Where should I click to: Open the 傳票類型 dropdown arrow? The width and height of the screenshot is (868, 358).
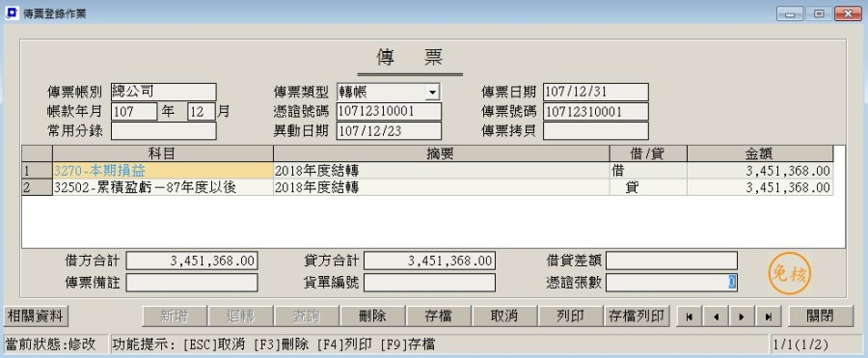coord(432,92)
